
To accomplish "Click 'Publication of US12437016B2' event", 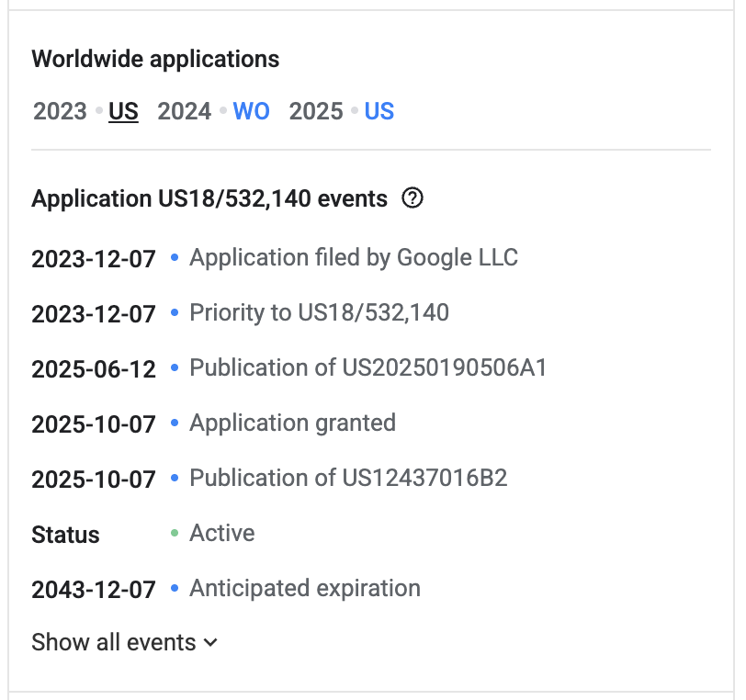I will pos(348,478).
